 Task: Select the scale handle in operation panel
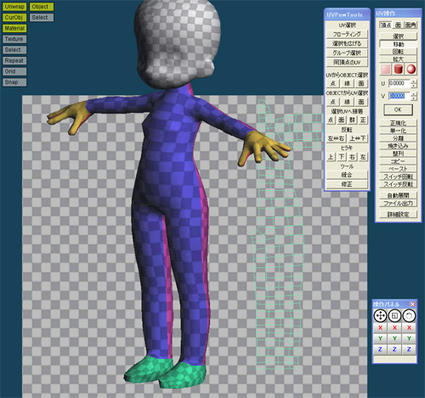395,315
